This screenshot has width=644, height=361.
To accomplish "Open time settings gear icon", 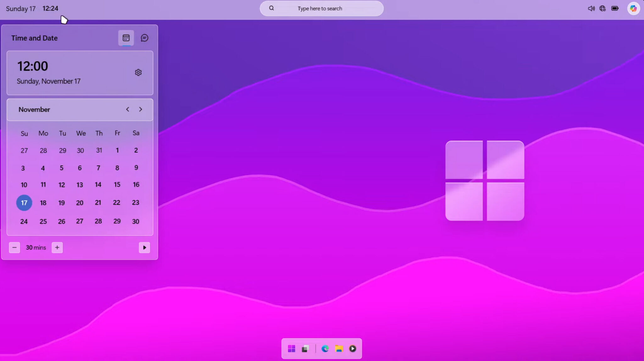I will pyautogui.click(x=138, y=73).
